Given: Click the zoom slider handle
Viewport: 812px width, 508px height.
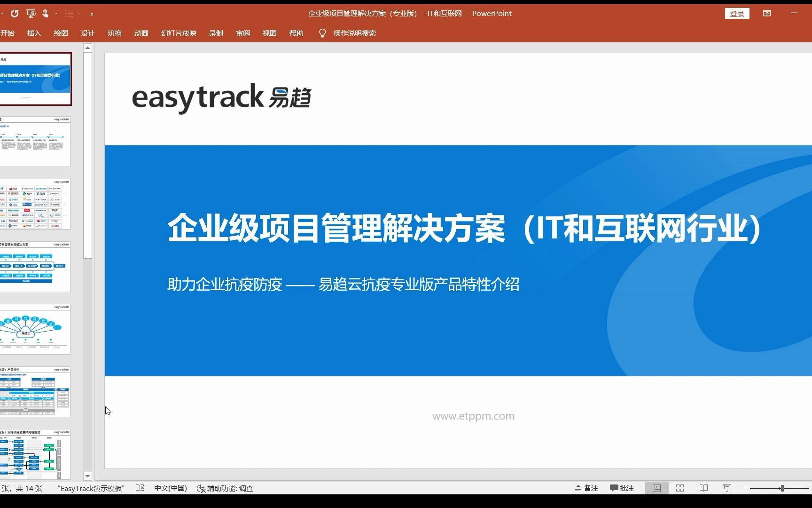Looking at the screenshot, I should (782, 488).
